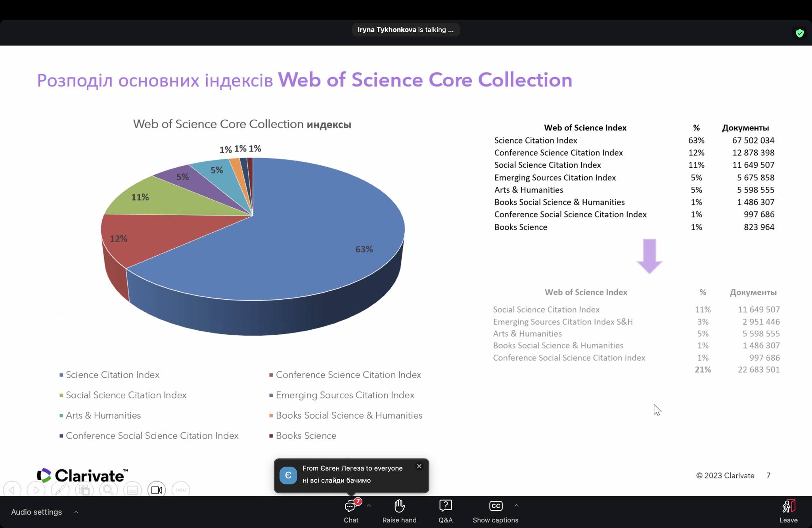Image resolution: width=812 pixels, height=528 pixels.
Task: Click the value '12 878 398' in the table
Action: click(753, 153)
